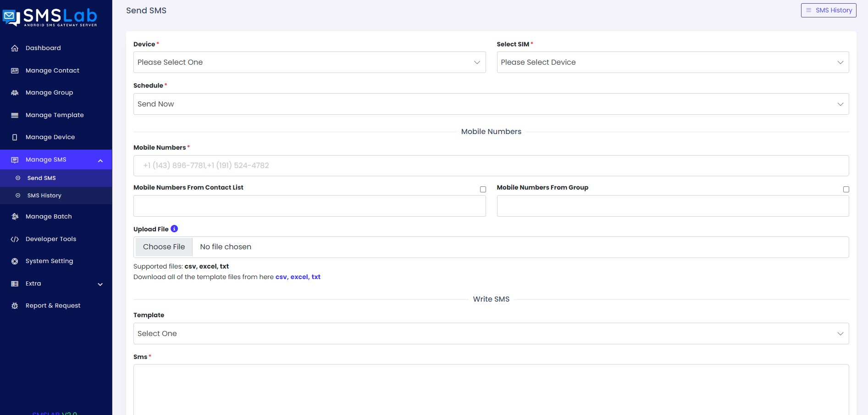
Task: Enable Mobile Numbers From Contact List checkbox
Action: tap(483, 189)
